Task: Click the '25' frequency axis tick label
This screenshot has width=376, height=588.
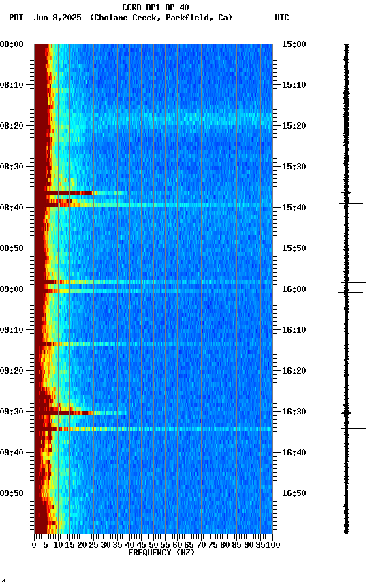Action: click(x=94, y=545)
